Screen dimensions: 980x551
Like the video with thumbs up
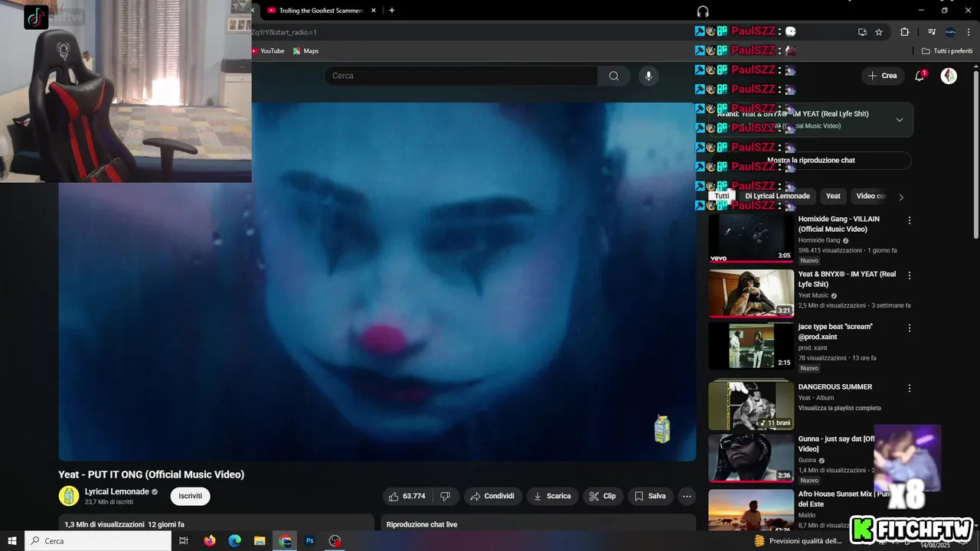[407, 496]
